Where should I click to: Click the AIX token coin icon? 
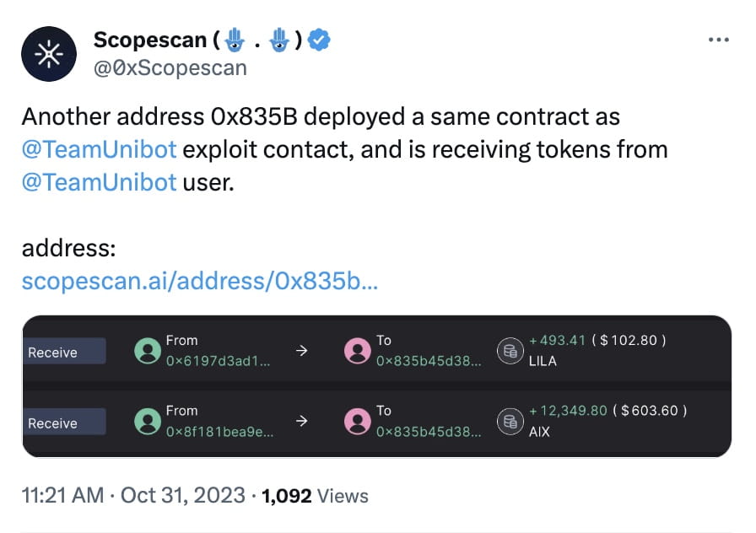pyautogui.click(x=510, y=421)
